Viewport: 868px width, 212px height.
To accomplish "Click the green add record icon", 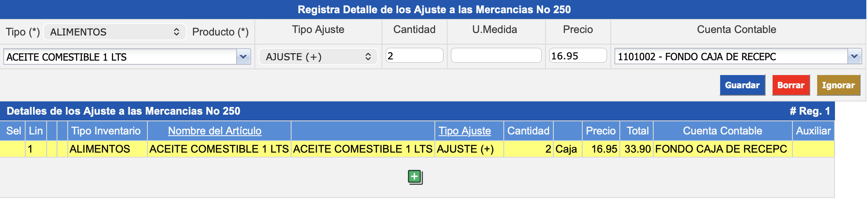I will point(415,177).
